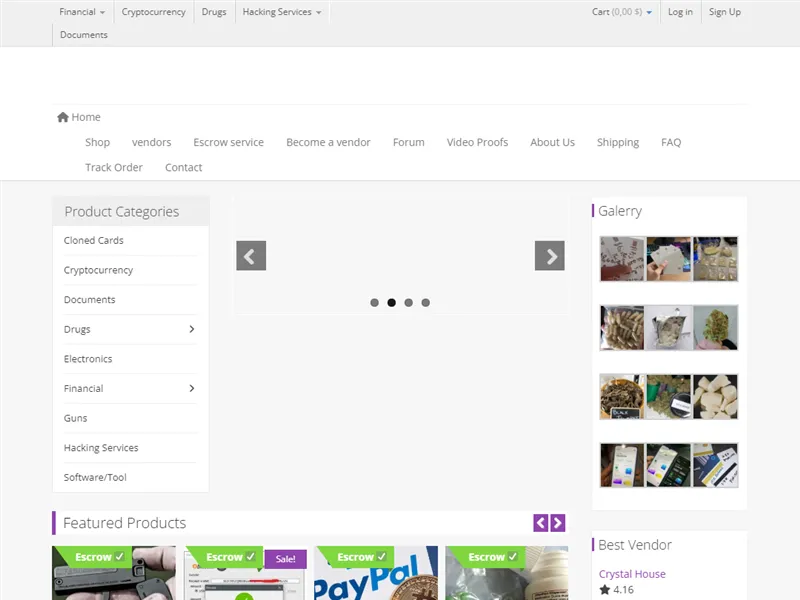800x600 pixels.
Task: Click the purple Sale! badge on the featured product
Action: point(285,559)
